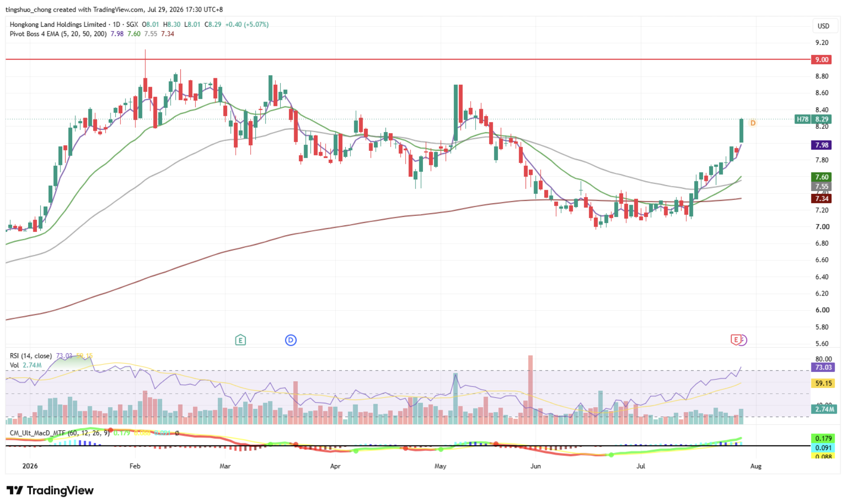Click the open value O8.01 in header

pos(150,24)
